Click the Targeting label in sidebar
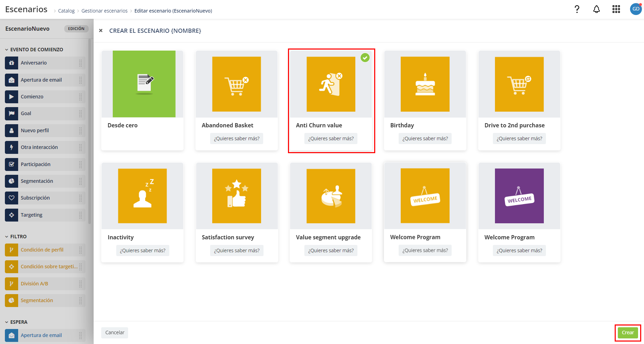The width and height of the screenshot is (644, 344). (31, 215)
